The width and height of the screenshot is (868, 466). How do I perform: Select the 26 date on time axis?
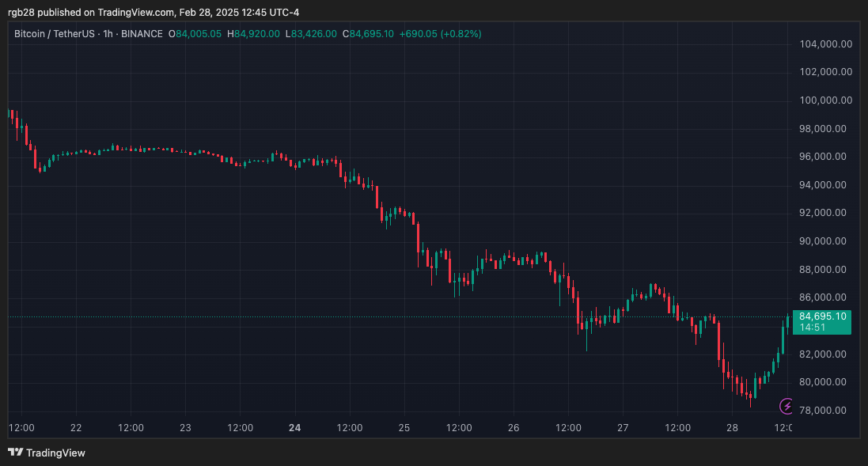514,428
